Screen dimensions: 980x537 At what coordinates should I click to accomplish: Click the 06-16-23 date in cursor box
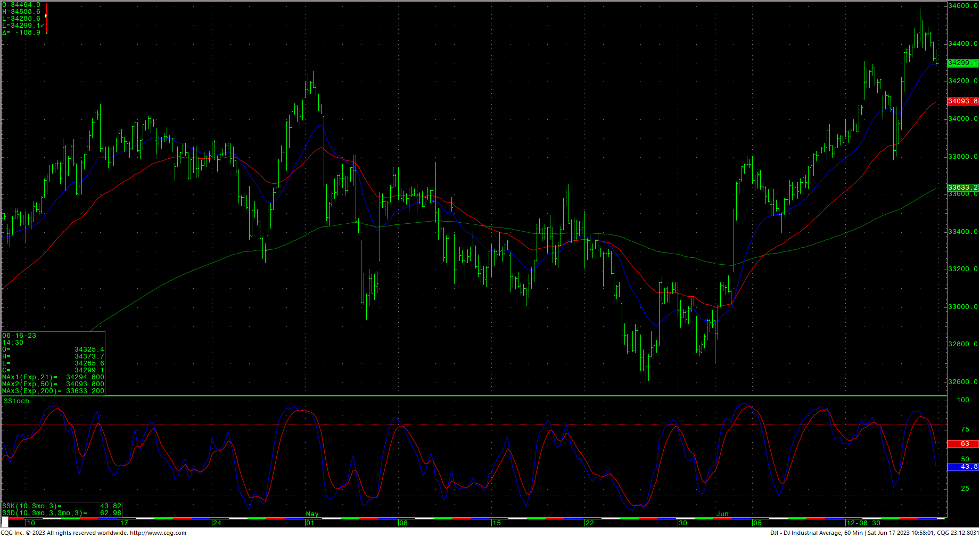[x=19, y=336]
